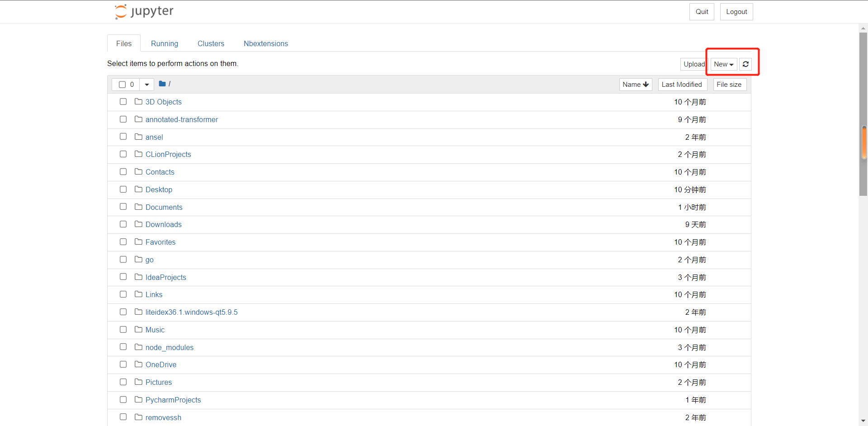Click the folder icon beside node_modules

click(x=138, y=347)
